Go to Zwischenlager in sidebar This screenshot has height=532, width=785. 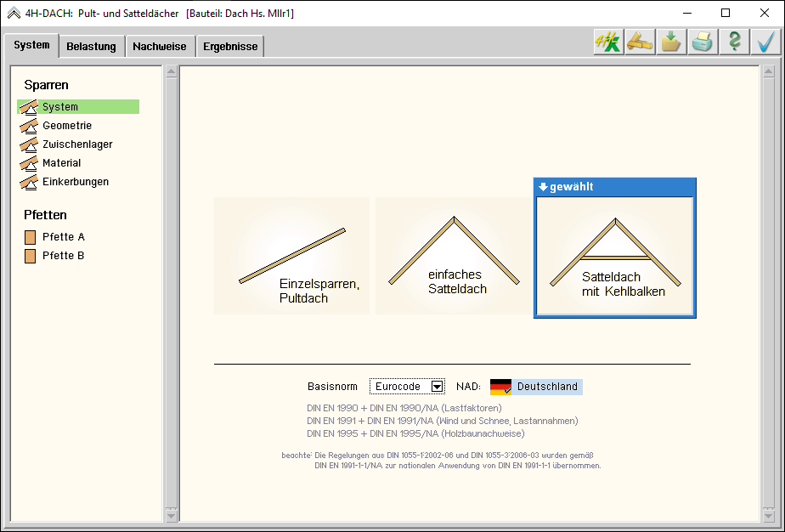(x=77, y=144)
